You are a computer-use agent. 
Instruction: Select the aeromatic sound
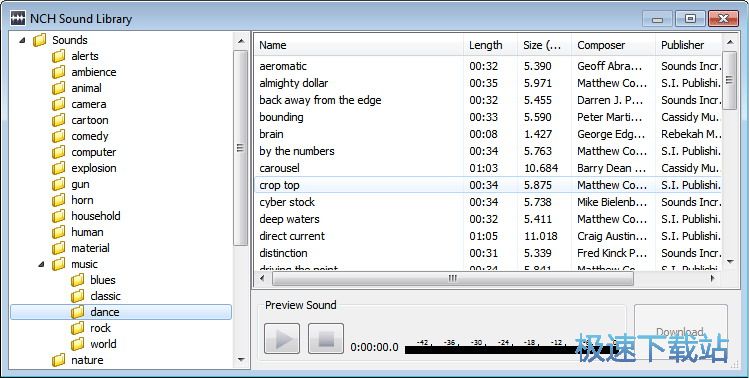(x=488, y=66)
